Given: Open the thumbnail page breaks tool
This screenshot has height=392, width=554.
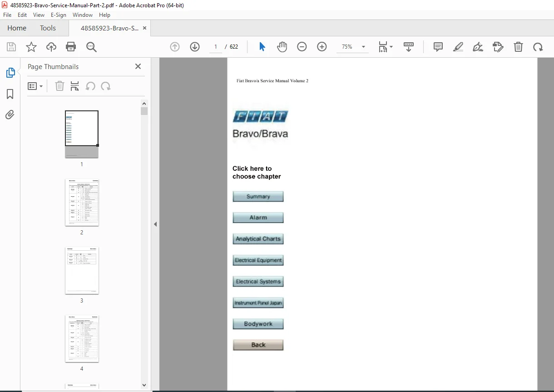Looking at the screenshot, I should click(x=75, y=86).
